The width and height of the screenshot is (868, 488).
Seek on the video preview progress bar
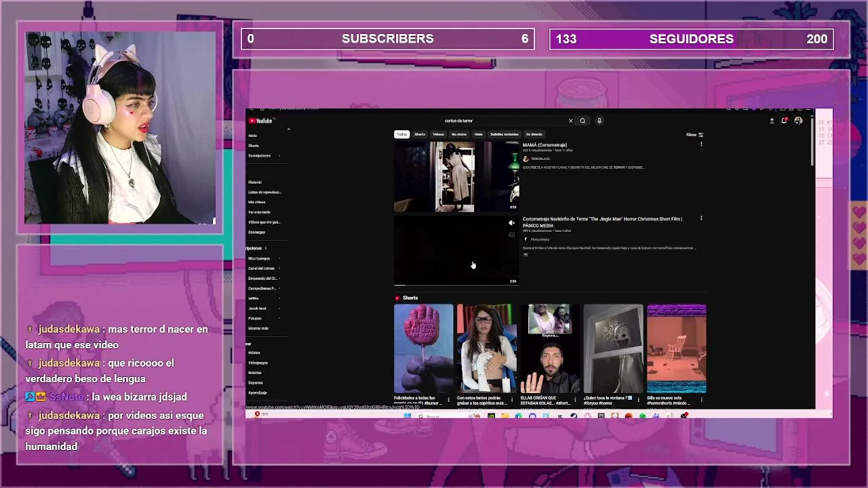point(456,285)
